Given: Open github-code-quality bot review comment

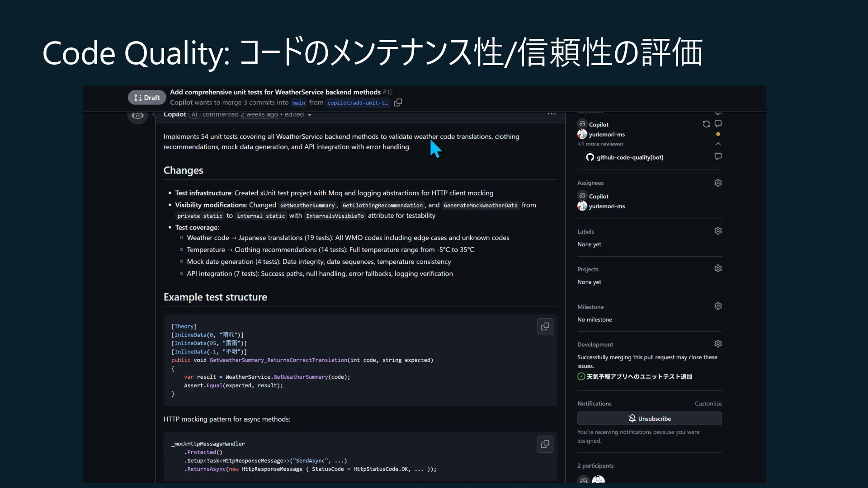Looking at the screenshot, I should 718,156.
